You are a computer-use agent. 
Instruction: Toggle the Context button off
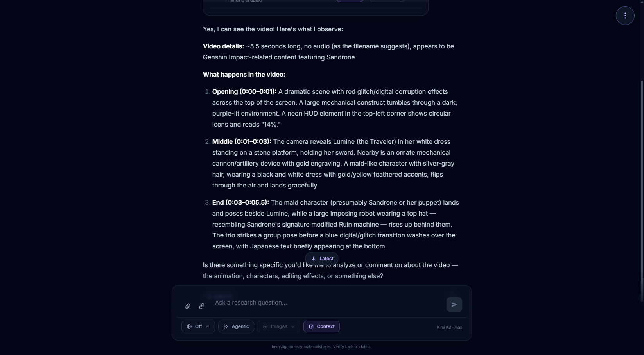(x=321, y=326)
